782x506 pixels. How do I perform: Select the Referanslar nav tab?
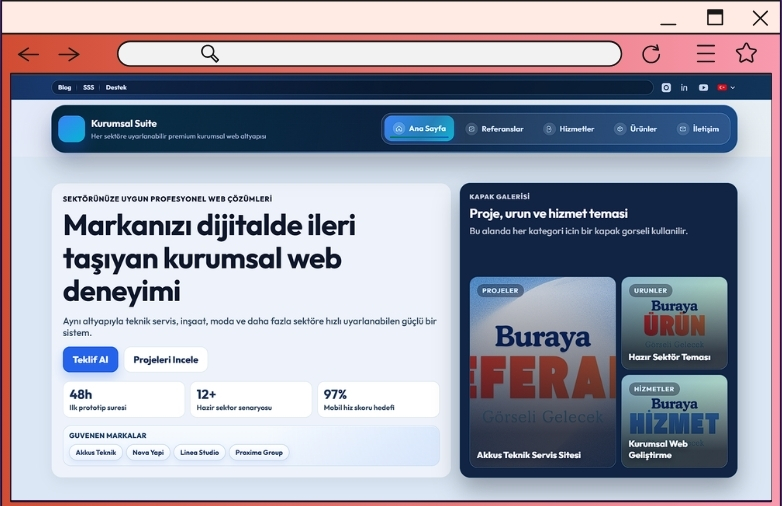(495, 129)
